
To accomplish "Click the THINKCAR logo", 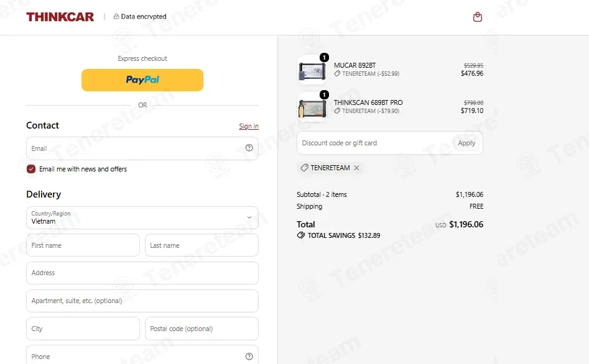I will point(60,17).
